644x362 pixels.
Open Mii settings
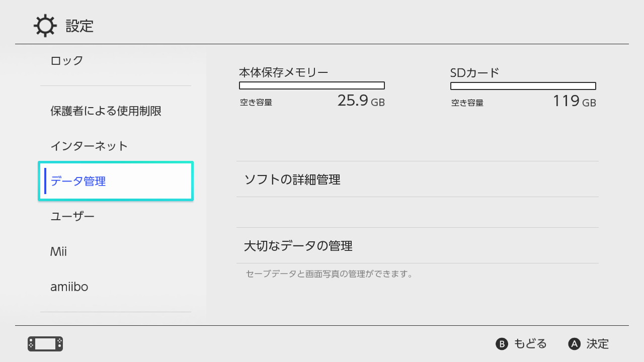[58, 251]
